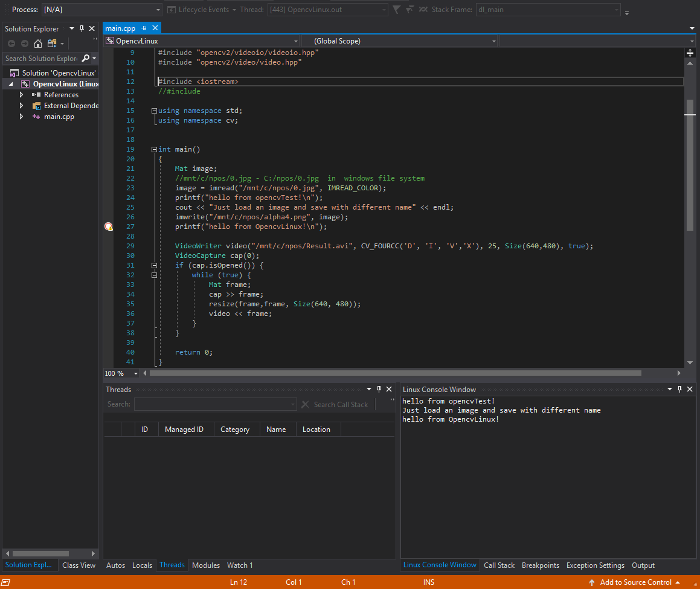Click the Solution Explorer search magnifier icon
700x589 pixels.
85,59
